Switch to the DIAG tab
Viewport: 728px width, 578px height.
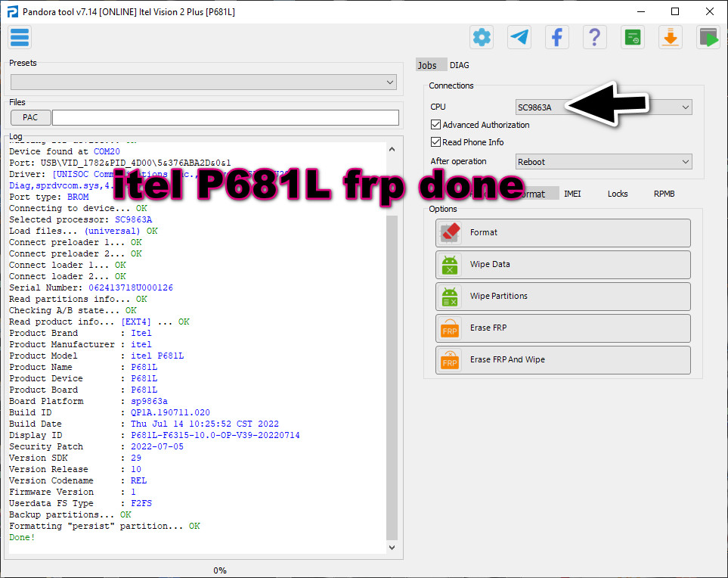point(459,65)
